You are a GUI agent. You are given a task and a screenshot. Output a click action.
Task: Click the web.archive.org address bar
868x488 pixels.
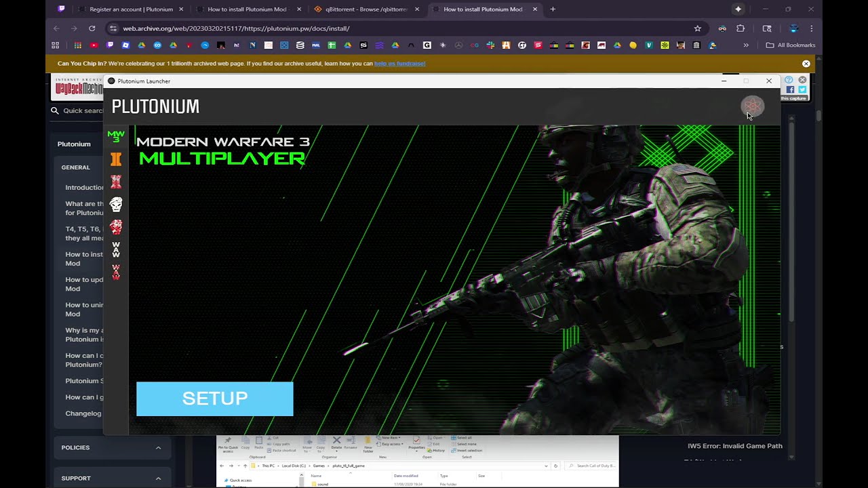click(406, 28)
